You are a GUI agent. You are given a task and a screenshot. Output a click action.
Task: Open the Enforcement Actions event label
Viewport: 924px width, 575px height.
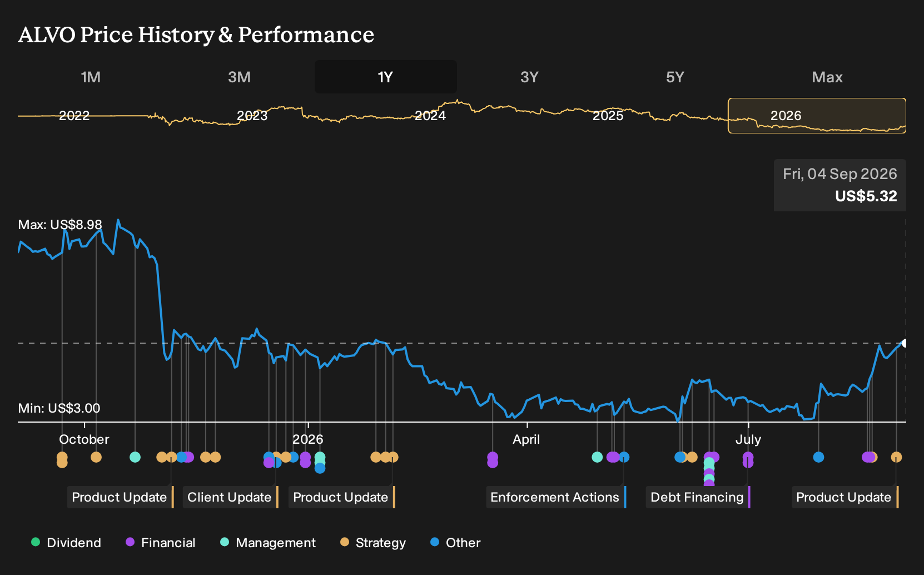556,497
